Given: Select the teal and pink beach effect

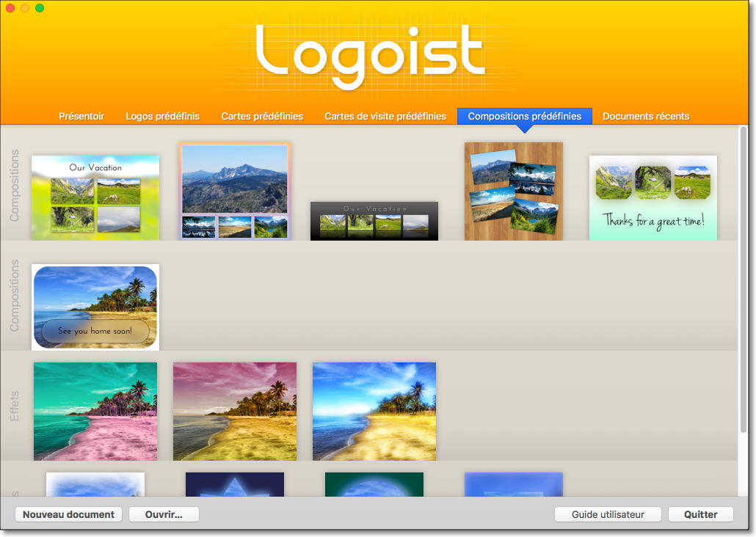Looking at the screenshot, I should pyautogui.click(x=95, y=411).
